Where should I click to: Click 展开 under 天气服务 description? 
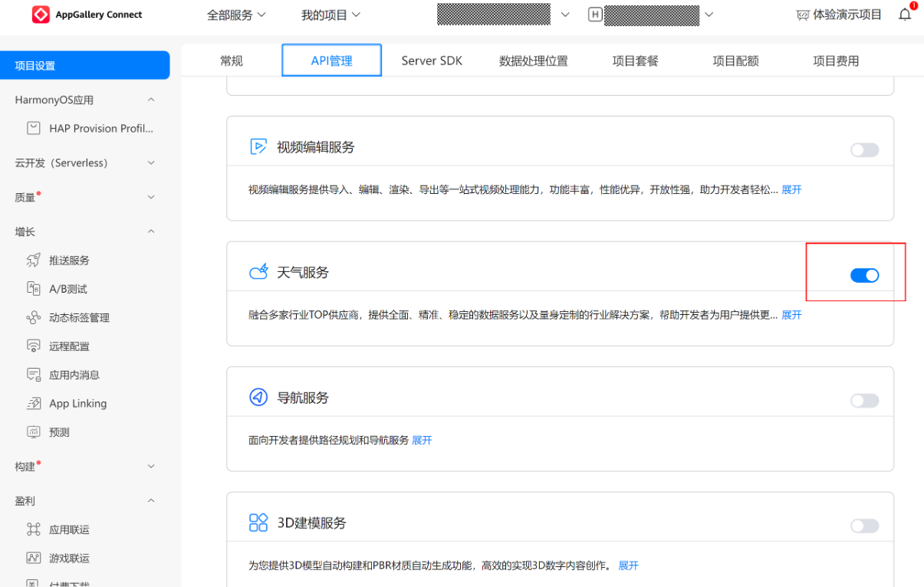click(791, 315)
